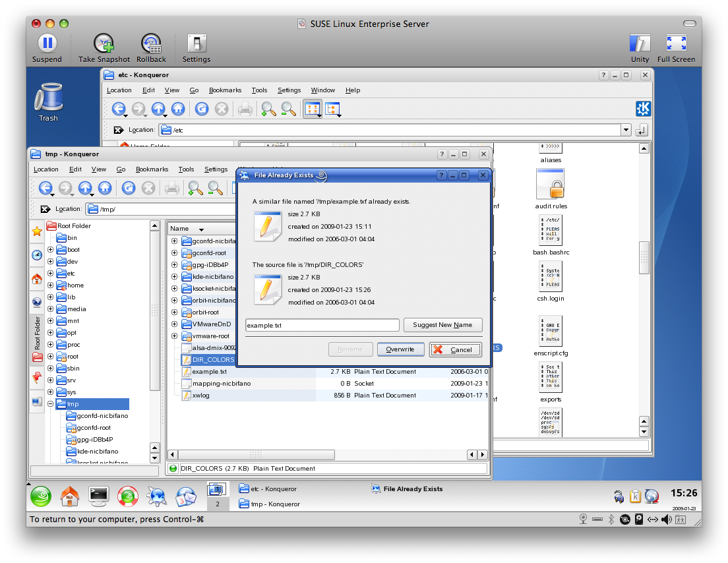Viewport: 728px width, 563px height.
Task: Click the new filename input field
Action: (322, 326)
